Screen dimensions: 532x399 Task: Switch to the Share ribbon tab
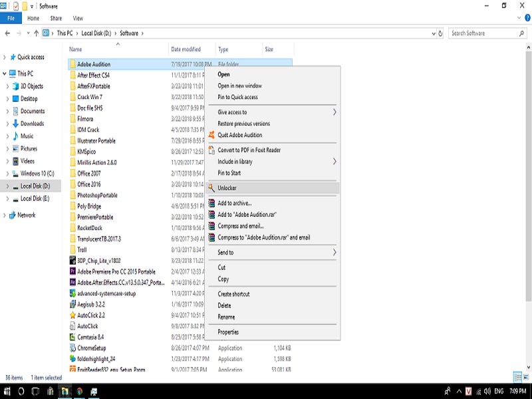[56, 19]
